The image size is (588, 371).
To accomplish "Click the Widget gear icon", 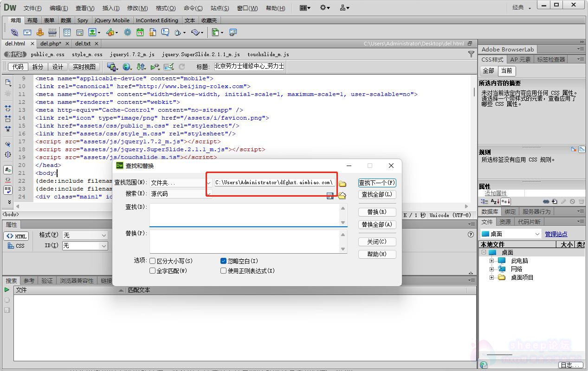I will coord(127,32).
